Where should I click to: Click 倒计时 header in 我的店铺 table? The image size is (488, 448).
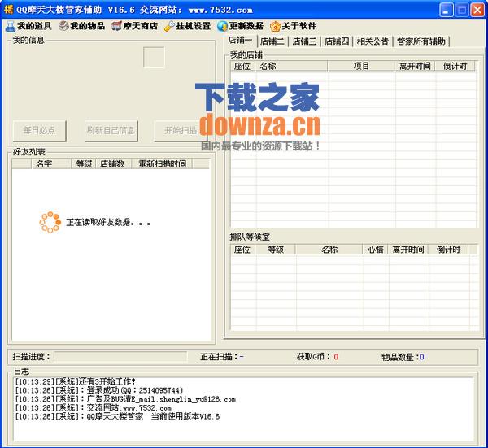pyautogui.click(x=455, y=66)
